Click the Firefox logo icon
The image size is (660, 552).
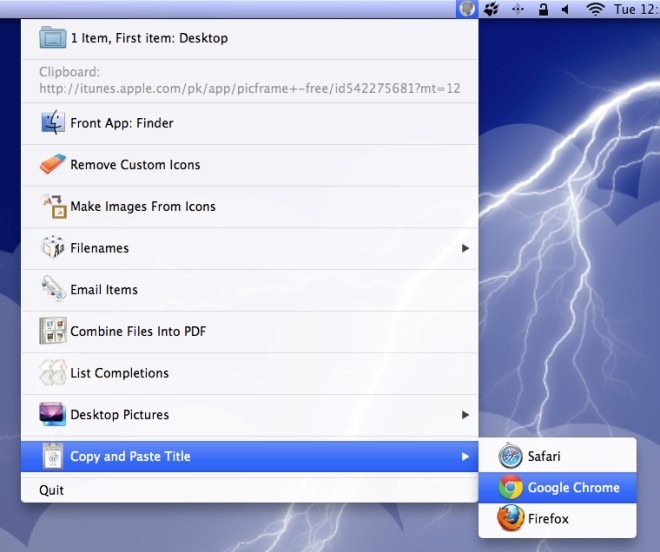[x=510, y=518]
